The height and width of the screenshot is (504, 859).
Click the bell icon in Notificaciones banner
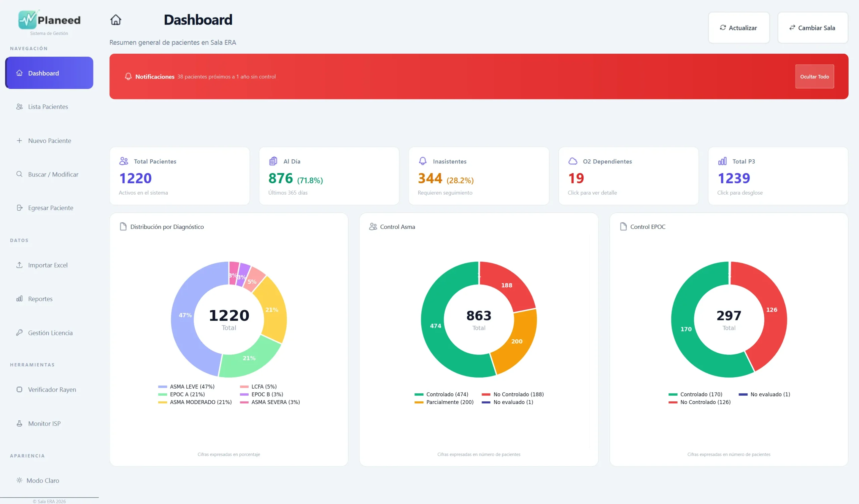click(128, 76)
